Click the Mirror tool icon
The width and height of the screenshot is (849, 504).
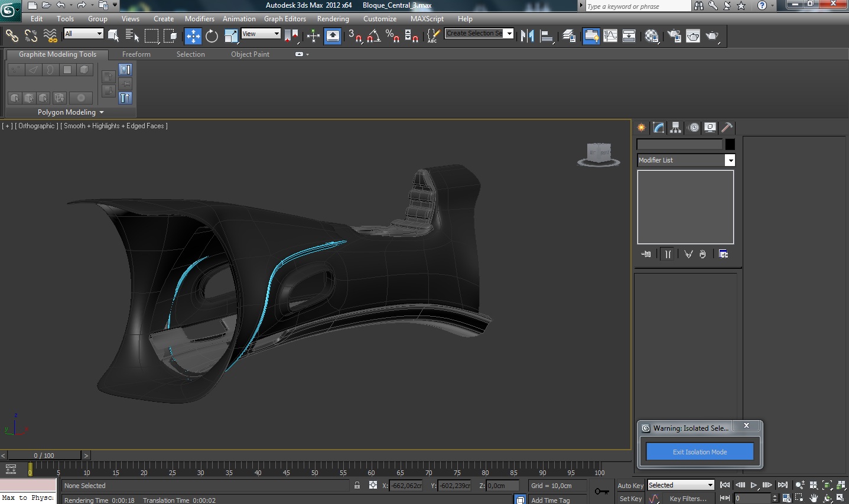527,36
